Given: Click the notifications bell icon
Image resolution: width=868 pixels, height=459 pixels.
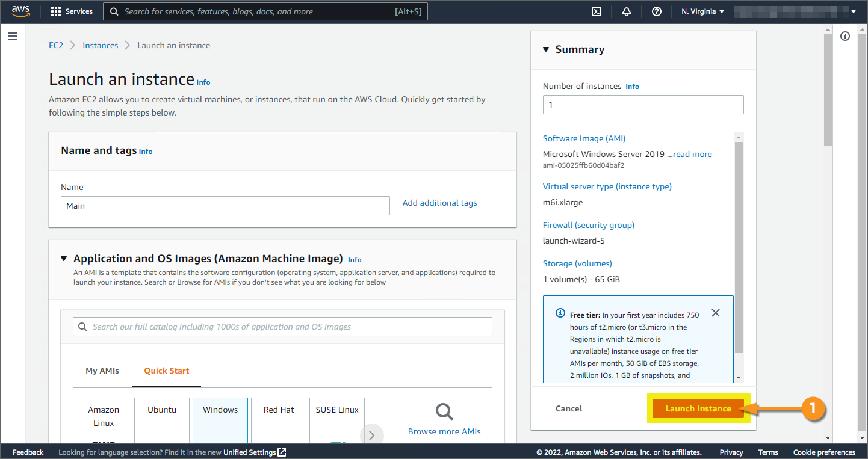Looking at the screenshot, I should coord(627,11).
